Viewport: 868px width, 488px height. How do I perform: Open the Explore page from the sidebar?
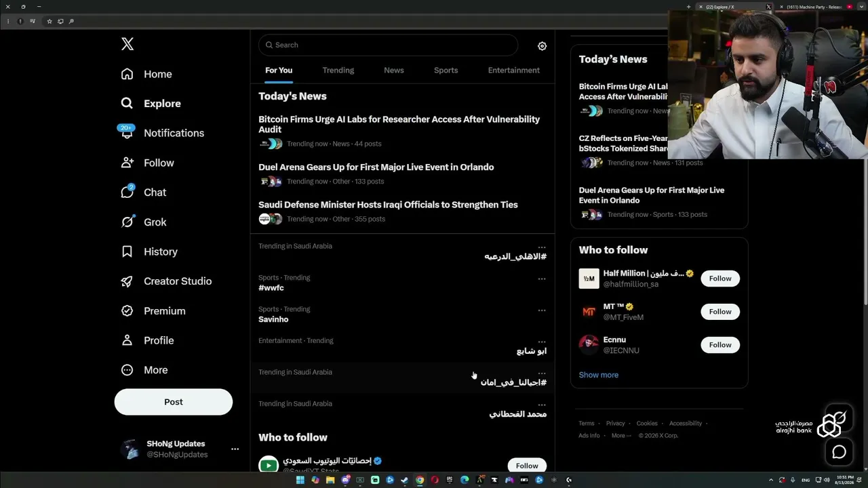[151, 104]
